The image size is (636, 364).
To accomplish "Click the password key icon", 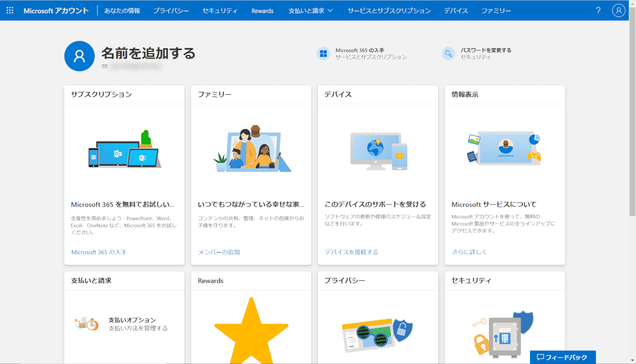I will (449, 54).
